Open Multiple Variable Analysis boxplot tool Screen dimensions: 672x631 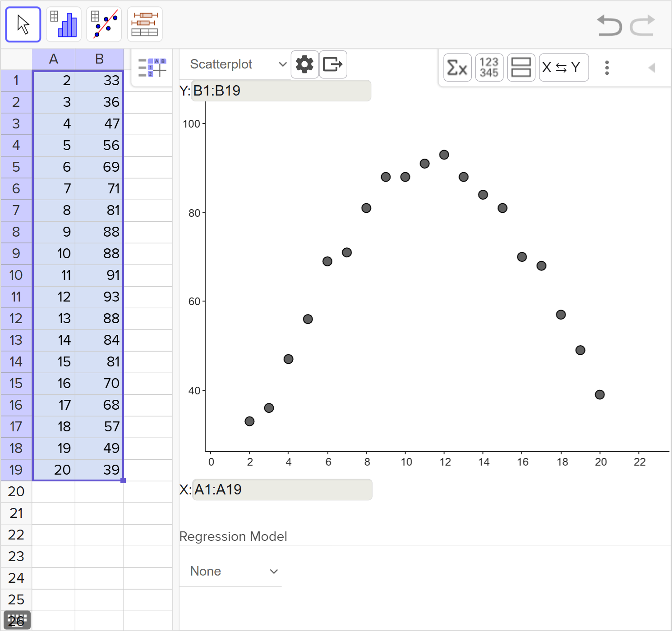point(145,24)
